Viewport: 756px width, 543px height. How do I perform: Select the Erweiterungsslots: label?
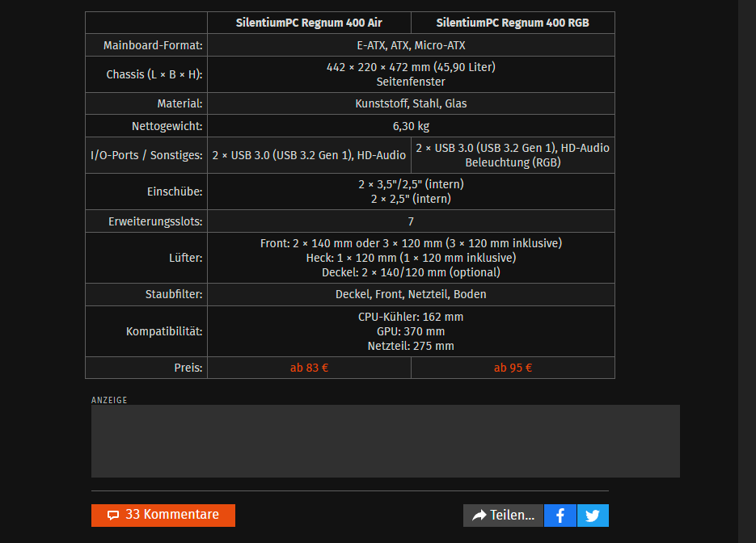(x=155, y=221)
